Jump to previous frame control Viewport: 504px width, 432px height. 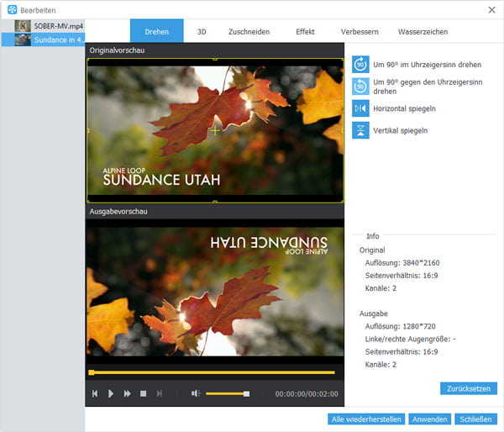[x=94, y=393]
